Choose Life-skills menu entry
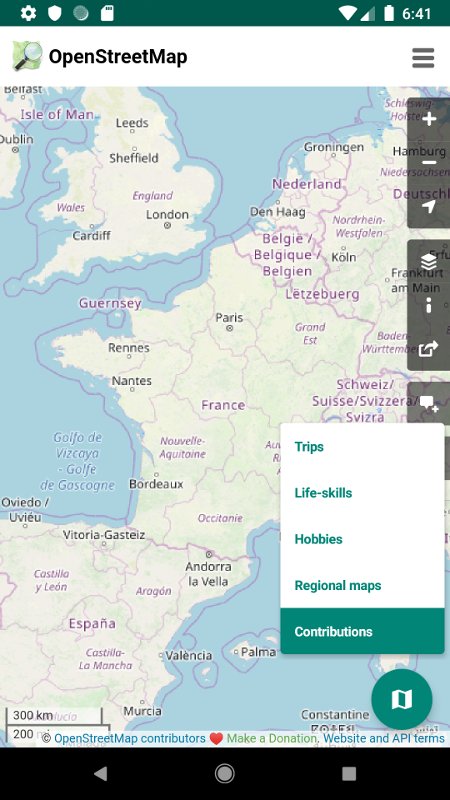 pyautogui.click(x=362, y=493)
